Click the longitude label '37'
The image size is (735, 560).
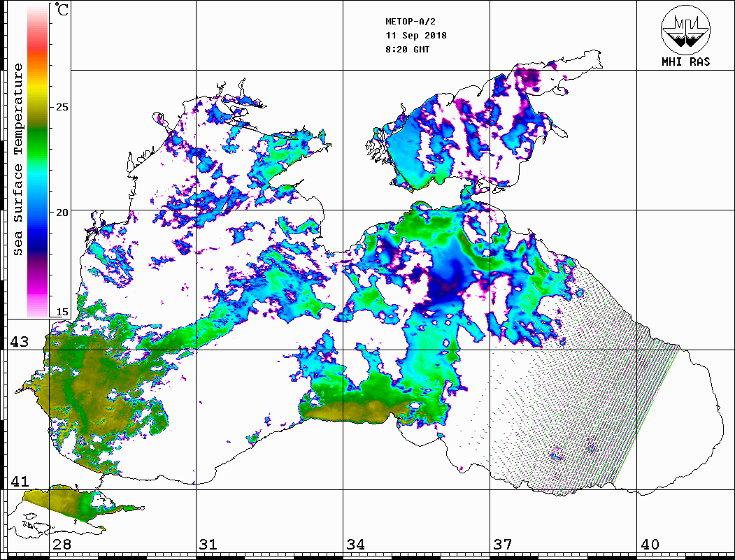[503, 545]
